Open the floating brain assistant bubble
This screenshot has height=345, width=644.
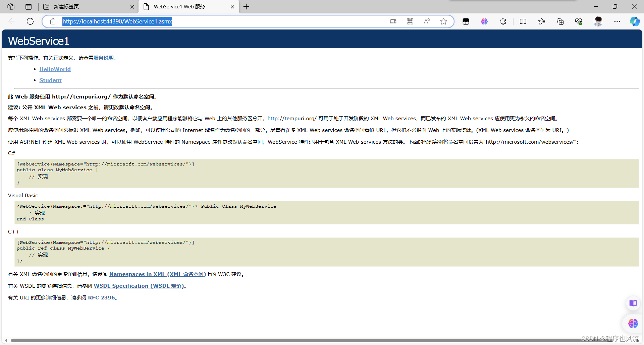coord(633,323)
